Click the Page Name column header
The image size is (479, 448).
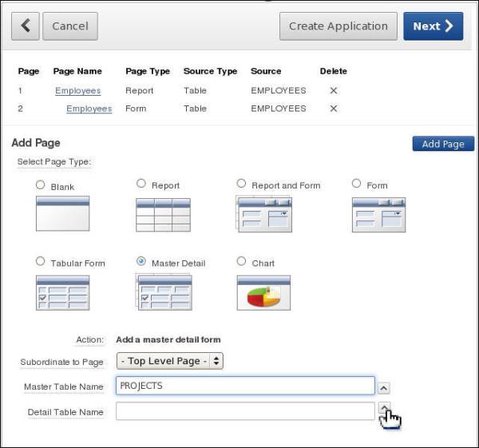click(77, 71)
